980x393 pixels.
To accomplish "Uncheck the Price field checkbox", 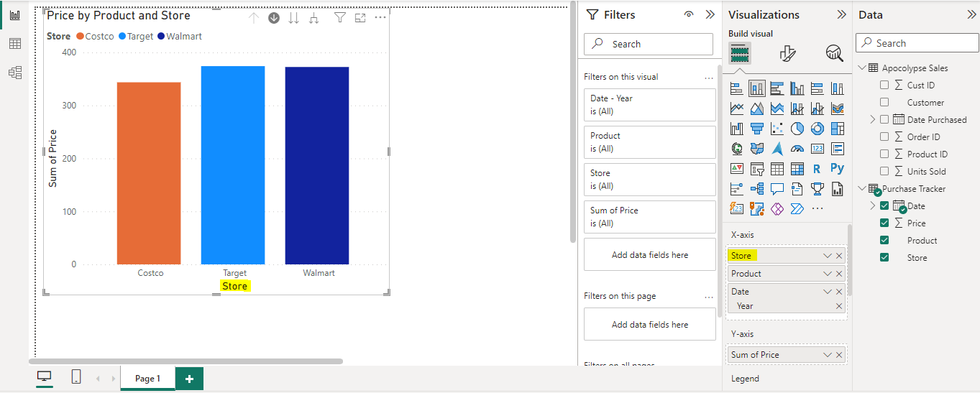I will click(884, 223).
